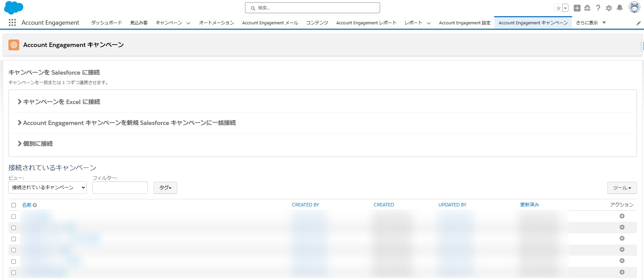Click the Salesforce cloud logo
644x280 pixels.
tap(14, 8)
